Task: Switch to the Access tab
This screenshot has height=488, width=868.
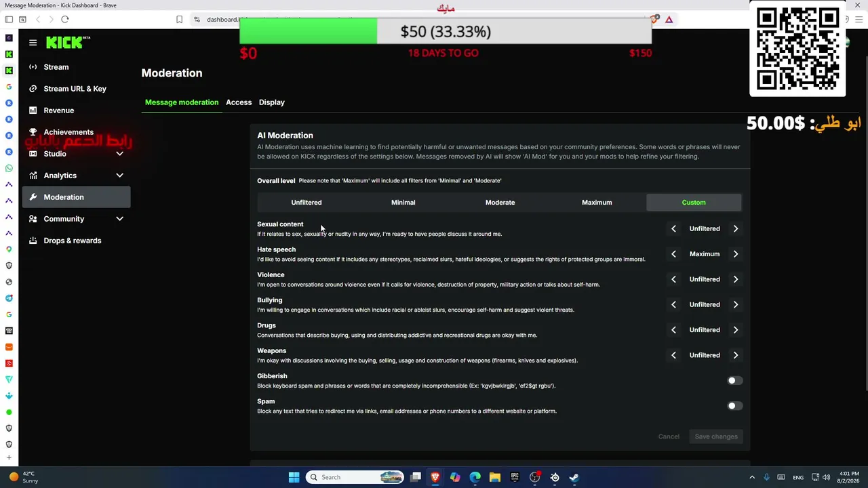Action: [x=239, y=102]
